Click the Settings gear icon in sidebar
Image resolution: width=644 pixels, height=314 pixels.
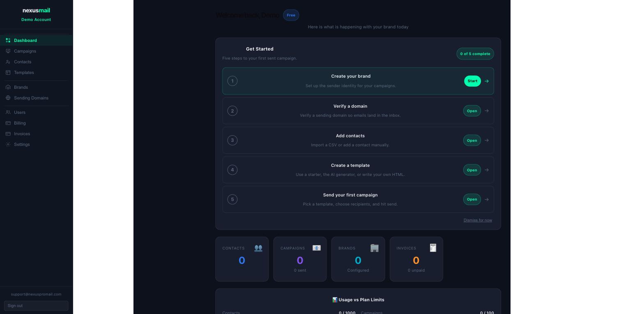pos(8,144)
